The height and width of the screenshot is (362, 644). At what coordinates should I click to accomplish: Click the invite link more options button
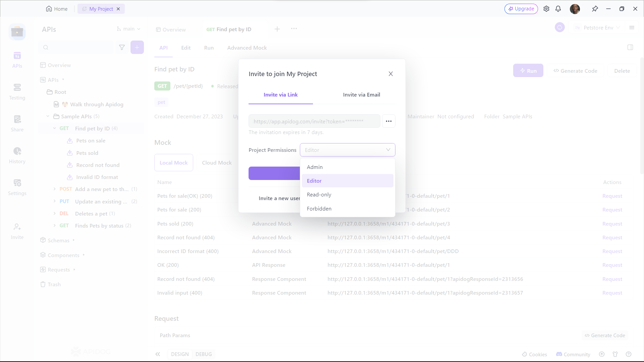point(388,121)
